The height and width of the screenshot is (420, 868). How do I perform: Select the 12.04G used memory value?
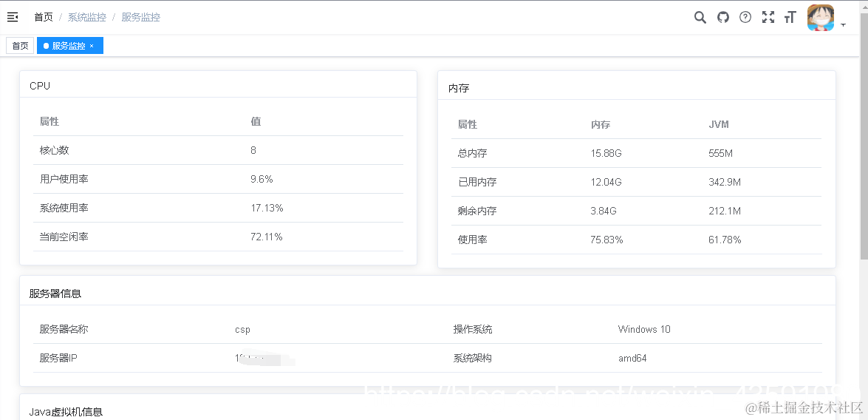(606, 182)
